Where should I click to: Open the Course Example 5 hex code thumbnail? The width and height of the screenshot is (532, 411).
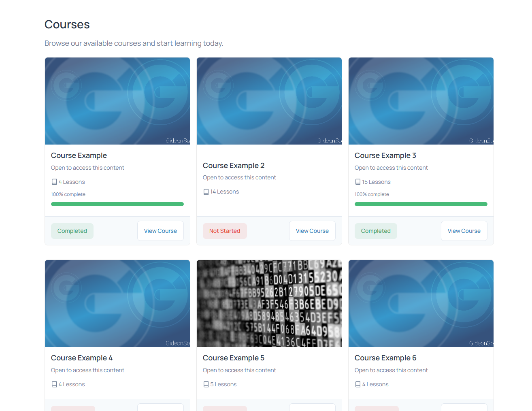(269, 303)
